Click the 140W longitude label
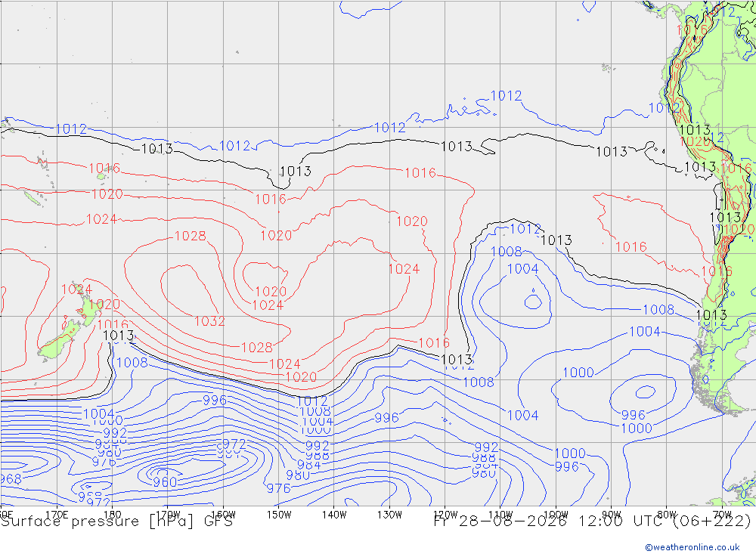The height and width of the screenshot is (554, 756). tap(334, 515)
